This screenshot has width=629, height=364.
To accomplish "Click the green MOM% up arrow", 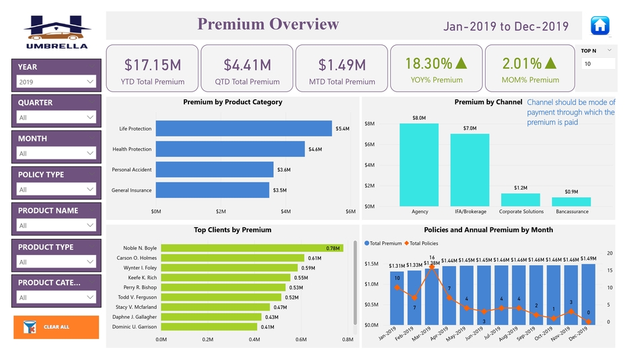I will pyautogui.click(x=550, y=63).
